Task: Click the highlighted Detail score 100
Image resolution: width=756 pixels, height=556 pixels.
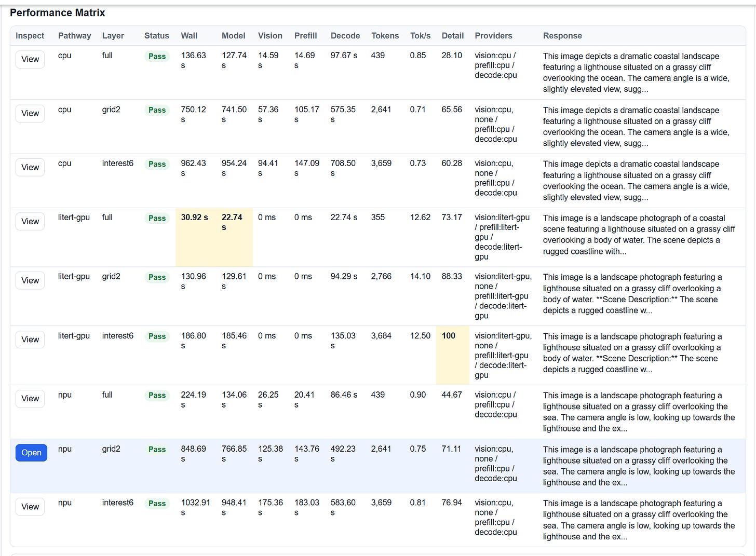Action: (448, 336)
